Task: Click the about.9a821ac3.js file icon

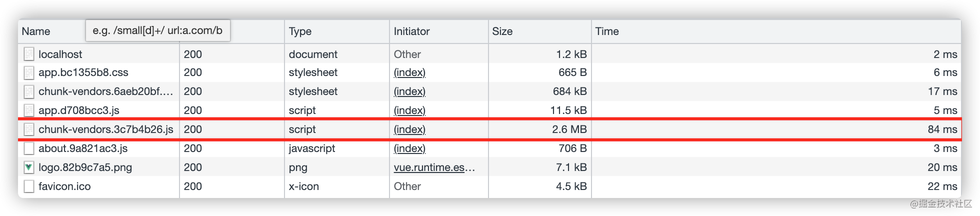Action: 29,148
